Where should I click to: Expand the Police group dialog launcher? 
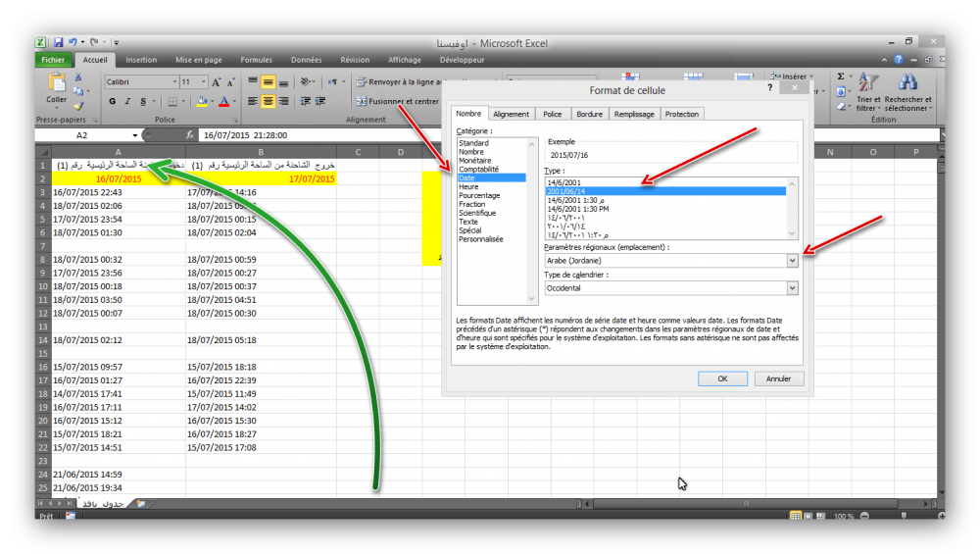(235, 120)
